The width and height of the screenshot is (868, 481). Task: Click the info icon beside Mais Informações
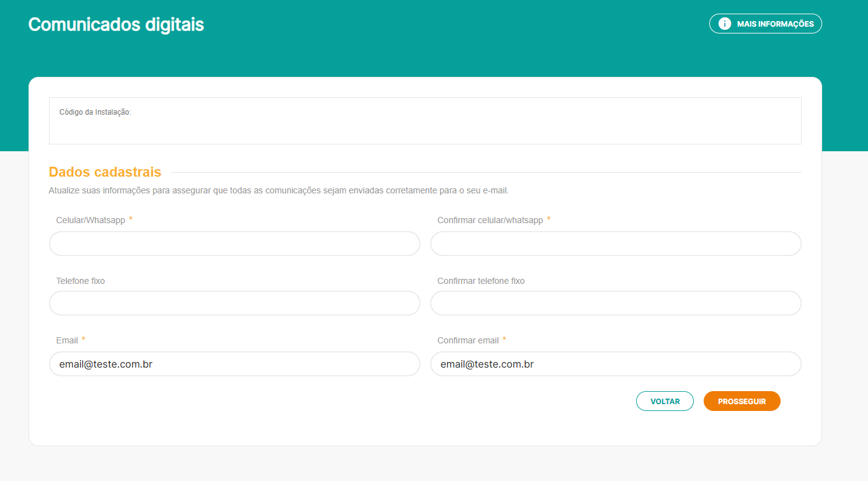click(724, 24)
